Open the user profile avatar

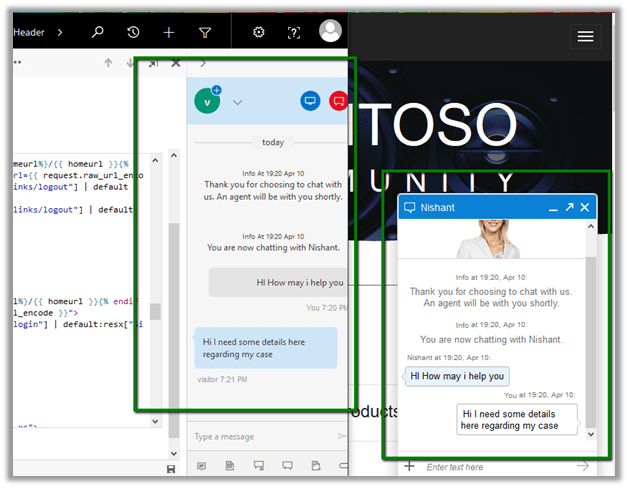pyautogui.click(x=330, y=31)
